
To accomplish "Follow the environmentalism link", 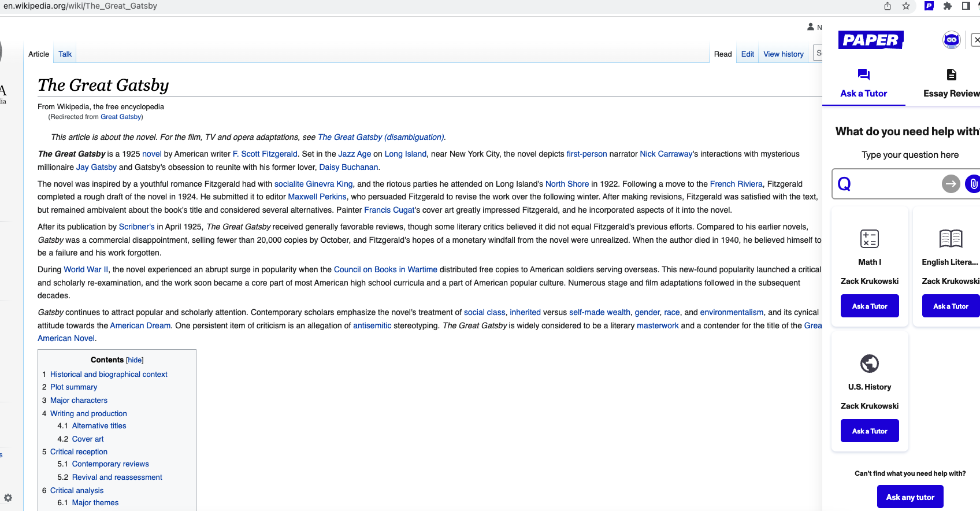I will (x=732, y=312).
